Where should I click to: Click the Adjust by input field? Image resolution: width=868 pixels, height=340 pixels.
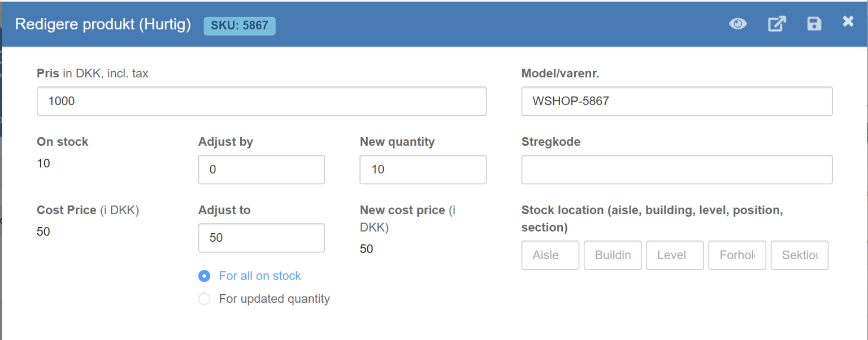tap(262, 169)
